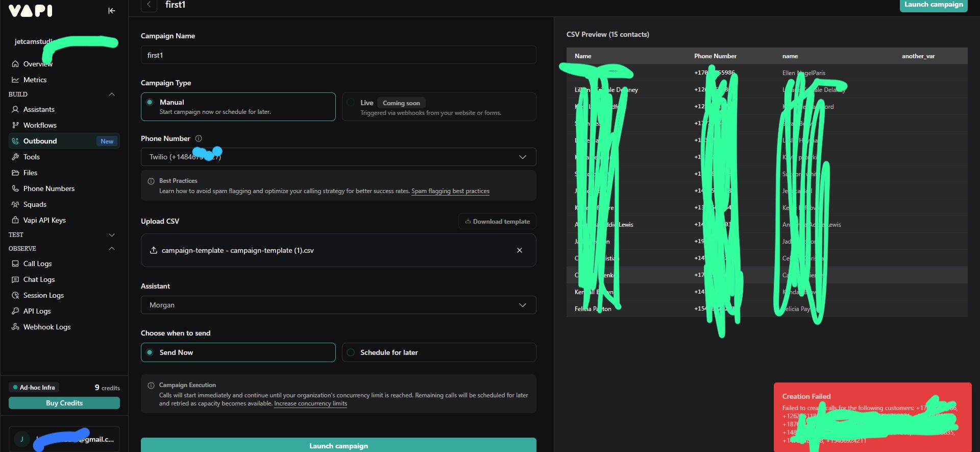The width and height of the screenshot is (980, 452).
Task: Click the uploaded CSV file box
Action: pyautogui.click(x=338, y=250)
